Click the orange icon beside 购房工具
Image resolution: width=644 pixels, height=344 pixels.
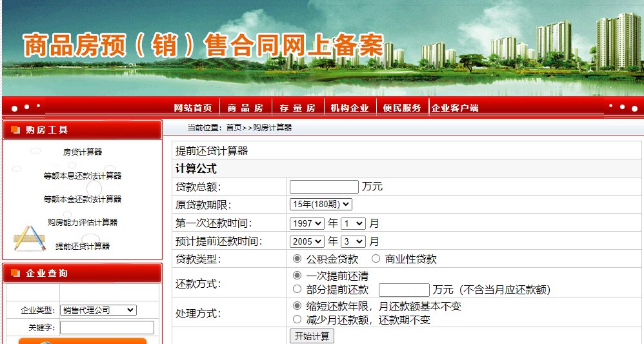pyautogui.click(x=15, y=130)
